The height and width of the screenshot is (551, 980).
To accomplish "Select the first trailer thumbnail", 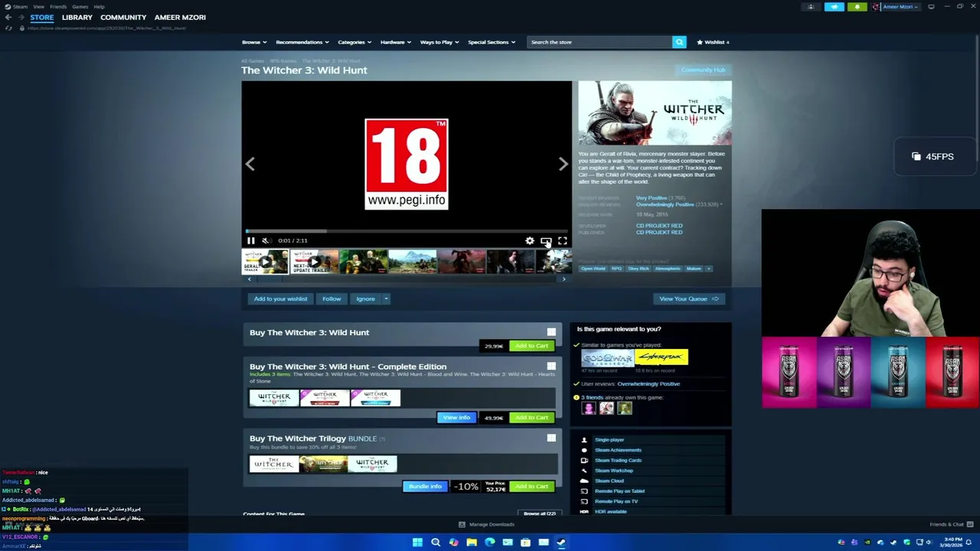I will [265, 262].
